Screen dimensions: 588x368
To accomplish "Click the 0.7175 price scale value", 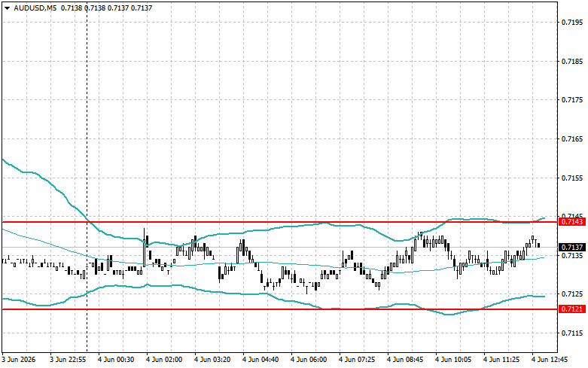I will (572, 99).
